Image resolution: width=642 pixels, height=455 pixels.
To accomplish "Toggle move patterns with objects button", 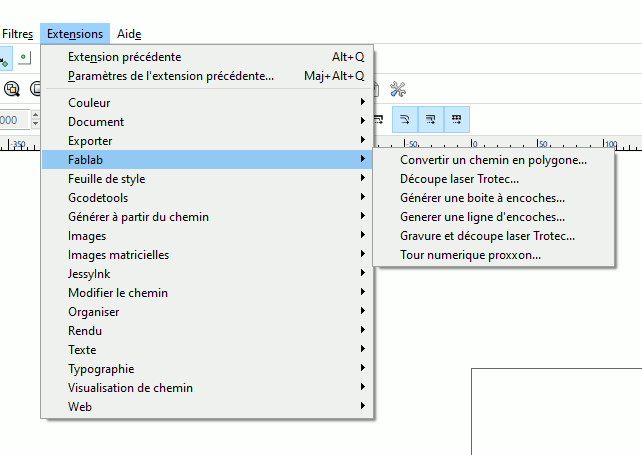I will [457, 120].
